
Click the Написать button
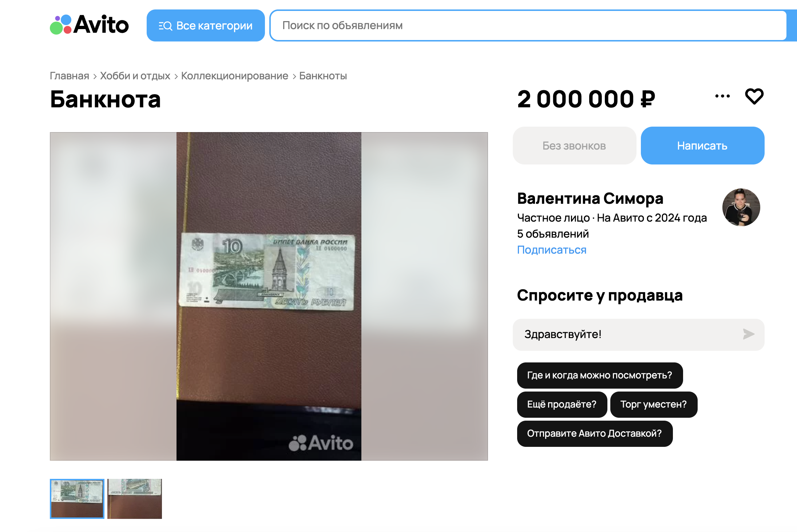(702, 146)
